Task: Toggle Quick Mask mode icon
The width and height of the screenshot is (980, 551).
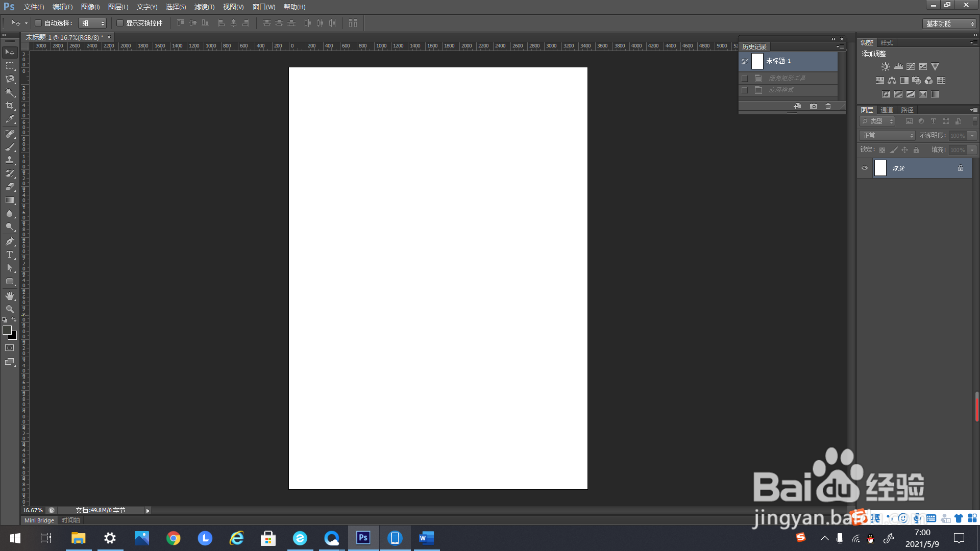Action: point(10,348)
